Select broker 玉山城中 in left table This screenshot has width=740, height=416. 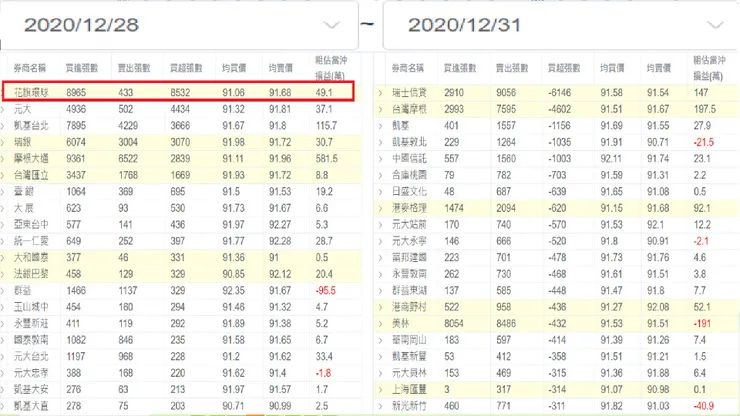(x=31, y=307)
